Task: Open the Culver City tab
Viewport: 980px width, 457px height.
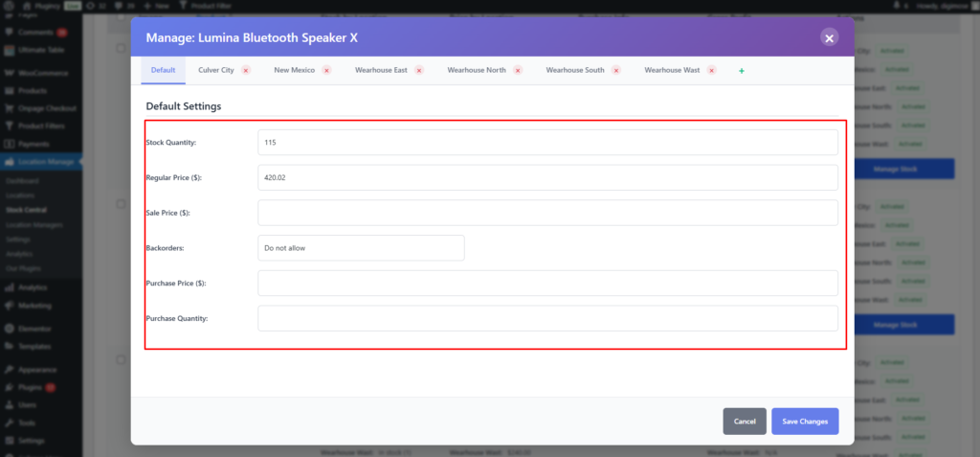Action: [x=215, y=70]
